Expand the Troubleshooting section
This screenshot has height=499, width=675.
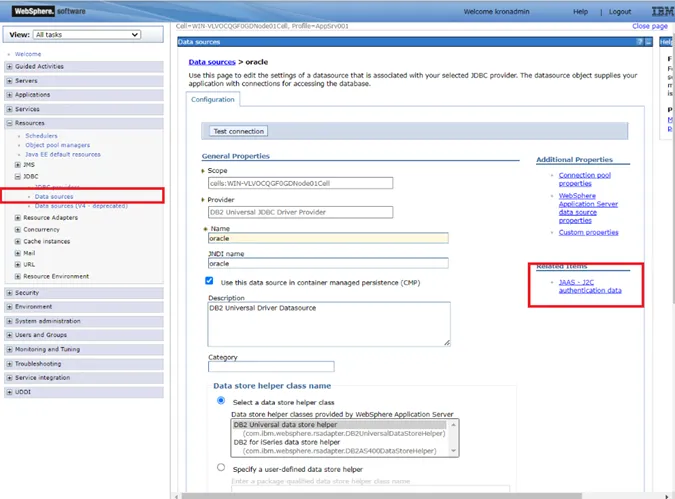point(9,364)
